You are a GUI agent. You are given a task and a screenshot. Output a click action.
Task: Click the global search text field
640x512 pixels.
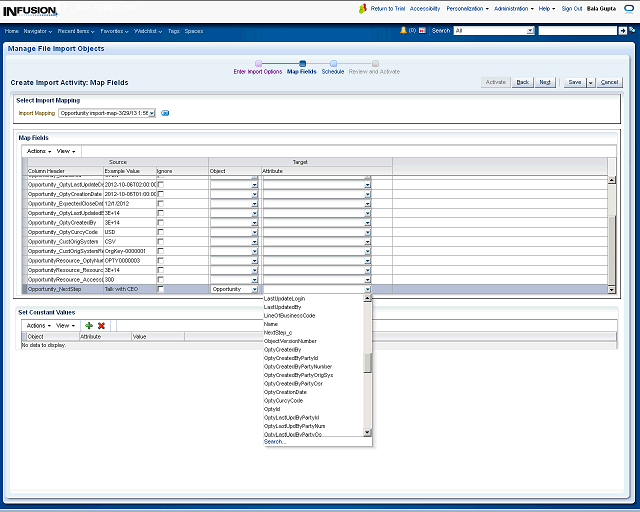(578, 31)
